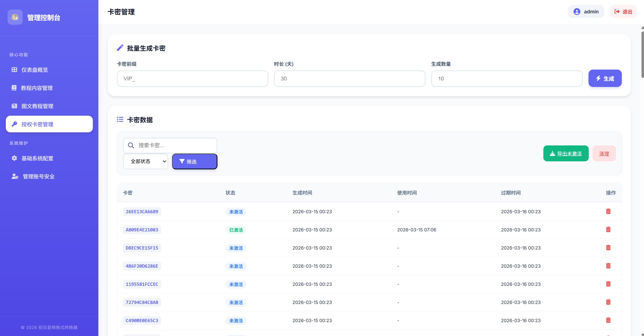Go to 教程内容管理 section
644x336 pixels.
[x=37, y=88]
